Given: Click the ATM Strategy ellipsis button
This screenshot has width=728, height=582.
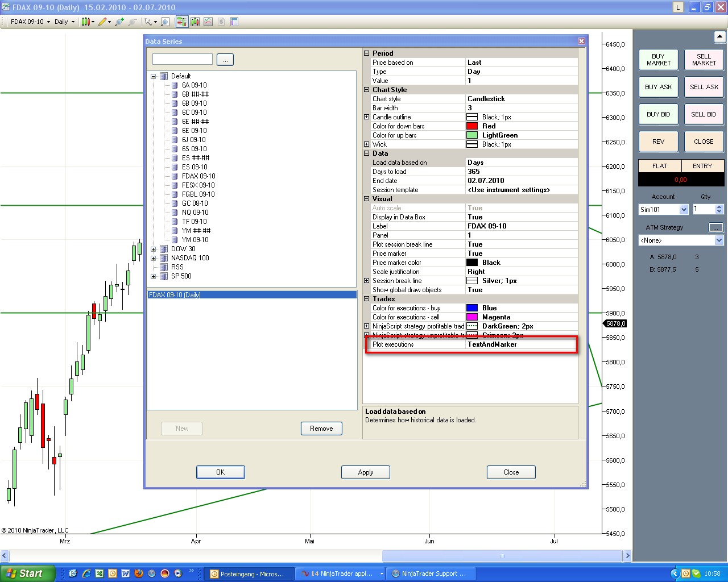Looking at the screenshot, I should pos(715,227).
